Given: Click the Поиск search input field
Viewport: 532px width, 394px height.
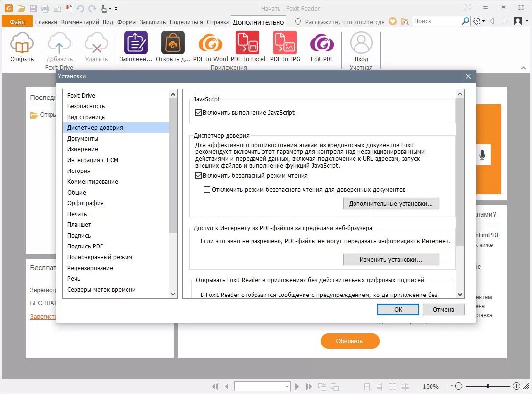Looking at the screenshot, I should pos(437,21).
